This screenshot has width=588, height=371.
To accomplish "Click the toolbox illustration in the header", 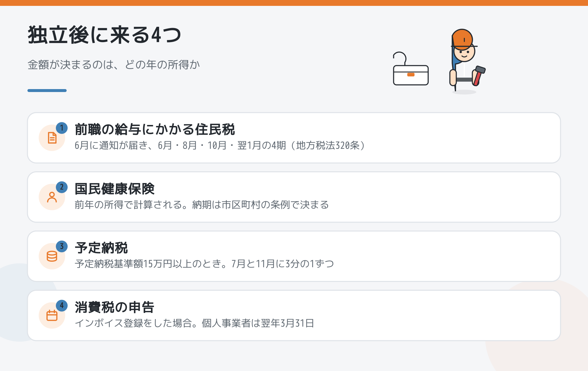I will tap(410, 69).
